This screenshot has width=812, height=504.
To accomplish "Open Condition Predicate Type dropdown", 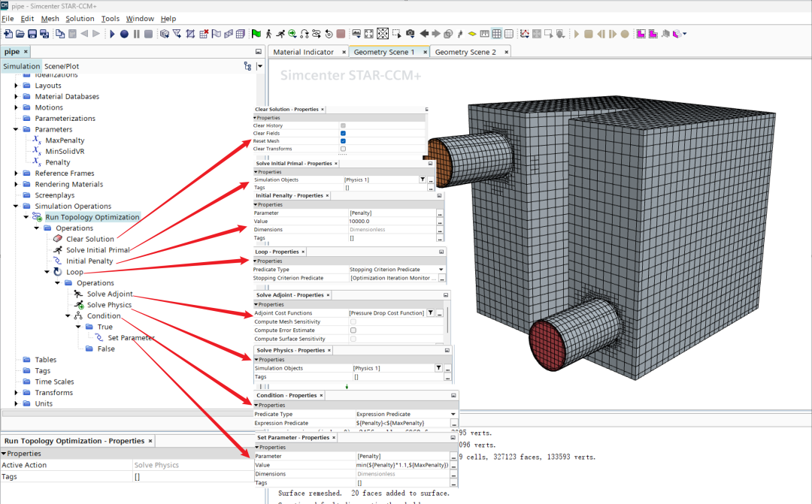I will tap(453, 414).
